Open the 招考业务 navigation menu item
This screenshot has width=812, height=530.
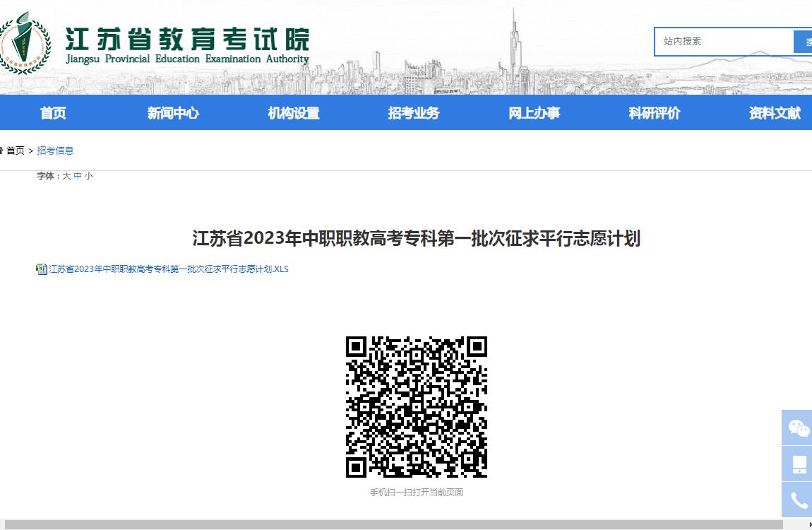(x=414, y=113)
